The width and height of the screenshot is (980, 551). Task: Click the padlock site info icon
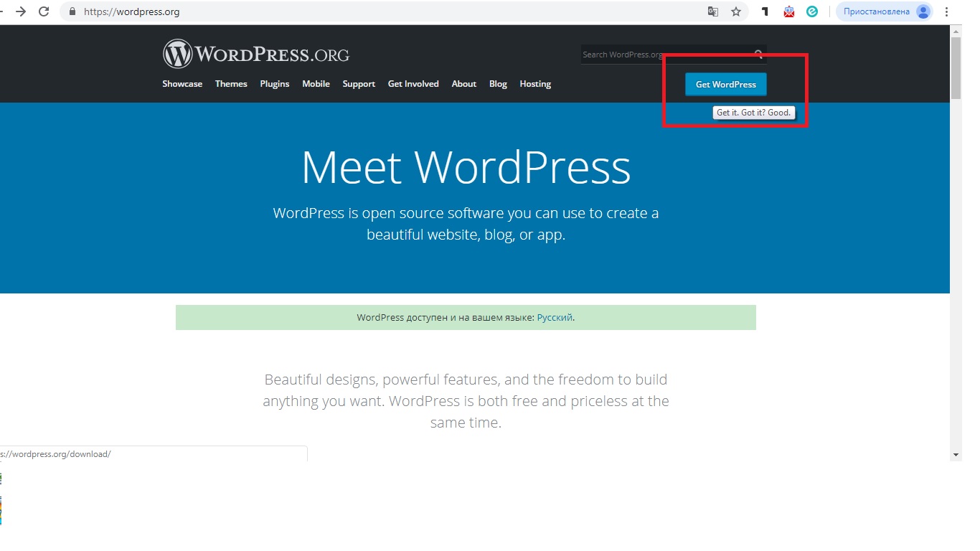(x=72, y=11)
